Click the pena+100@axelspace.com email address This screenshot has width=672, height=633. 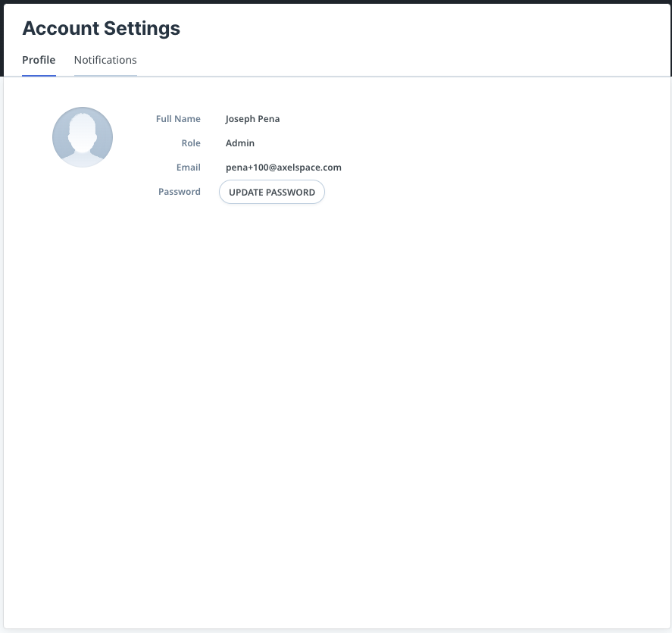pos(283,168)
